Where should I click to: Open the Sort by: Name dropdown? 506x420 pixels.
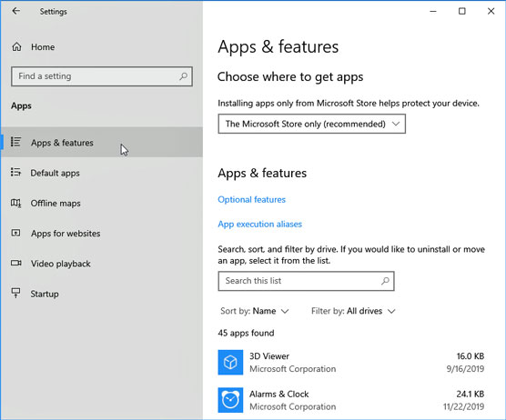click(x=254, y=311)
